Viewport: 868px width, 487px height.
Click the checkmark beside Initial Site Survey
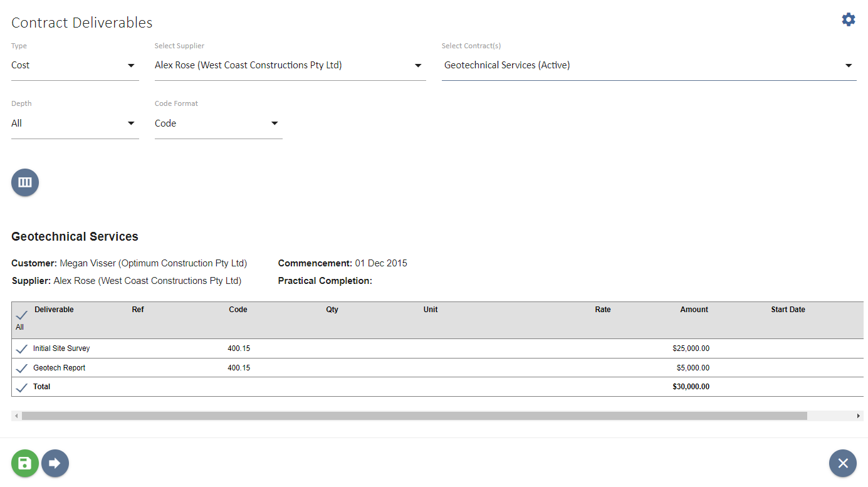(21, 348)
